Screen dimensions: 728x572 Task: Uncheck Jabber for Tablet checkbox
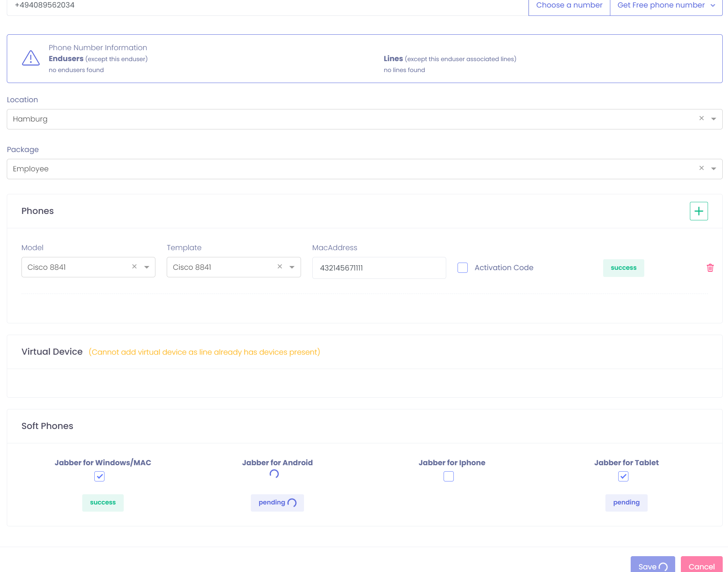pos(623,477)
